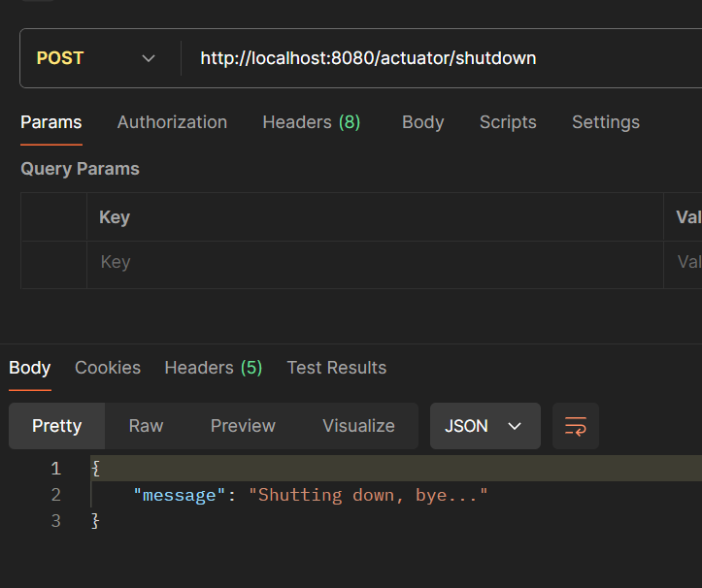
Task: Open the response Cookies tab
Action: coord(108,368)
